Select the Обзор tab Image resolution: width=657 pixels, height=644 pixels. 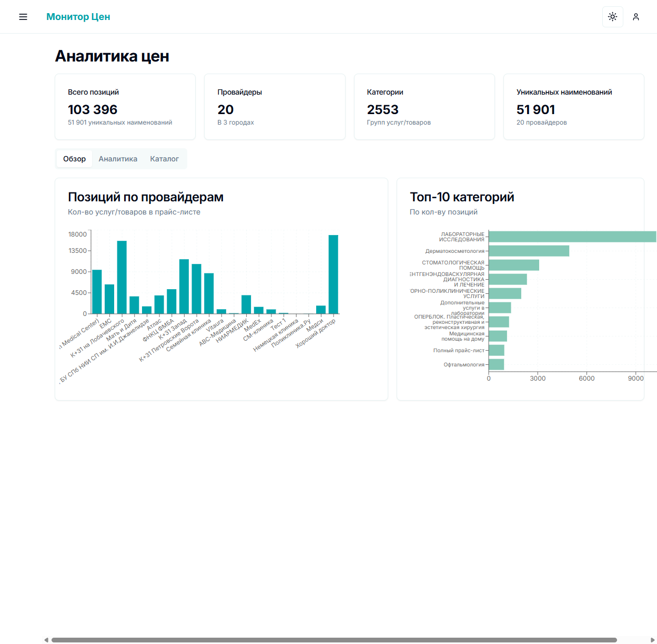74,159
